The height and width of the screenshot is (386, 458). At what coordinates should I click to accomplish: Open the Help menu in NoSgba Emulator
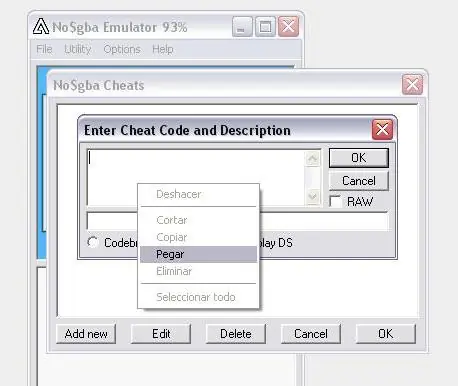tap(163, 49)
